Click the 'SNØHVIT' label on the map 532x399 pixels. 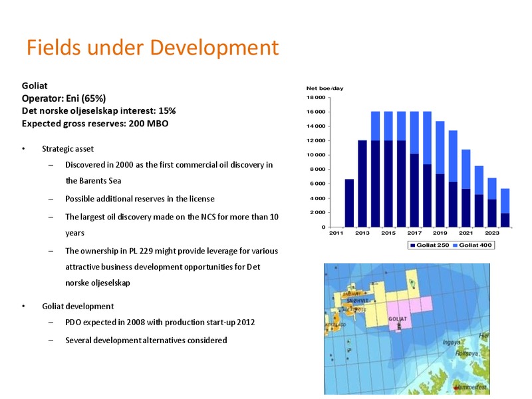point(358,301)
